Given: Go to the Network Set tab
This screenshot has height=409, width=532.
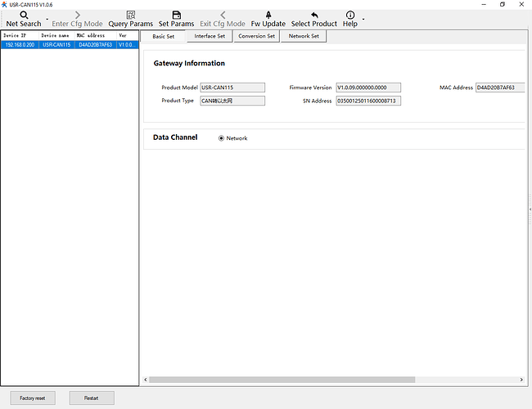Looking at the screenshot, I should pos(304,36).
